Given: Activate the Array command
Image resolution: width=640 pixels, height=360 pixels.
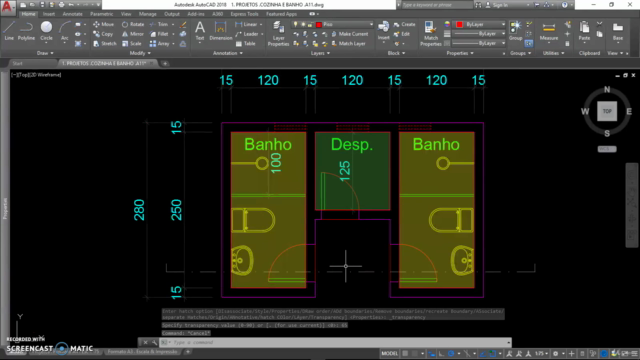Looking at the screenshot, I should pos(159,43).
